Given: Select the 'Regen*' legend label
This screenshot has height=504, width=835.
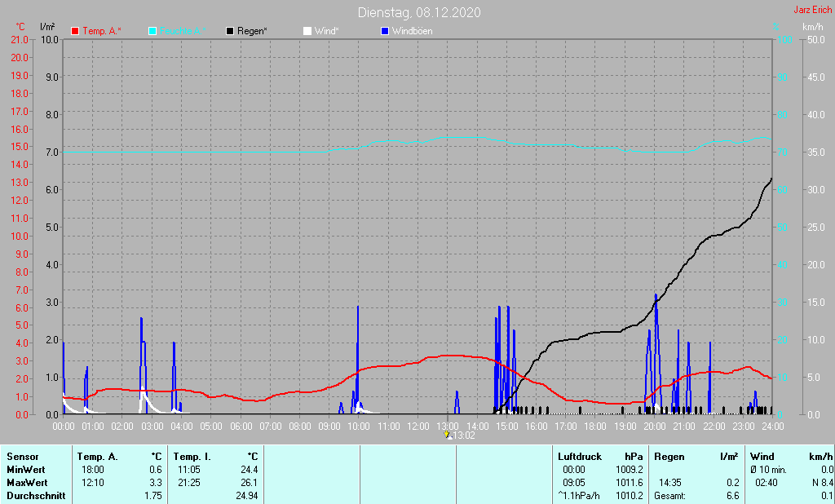Looking at the screenshot, I should click(x=253, y=32).
